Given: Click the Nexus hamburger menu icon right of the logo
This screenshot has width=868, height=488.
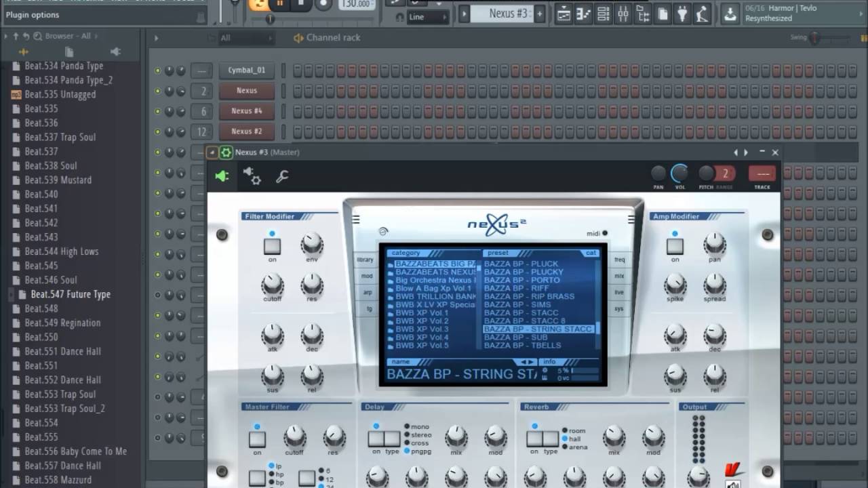Looking at the screenshot, I should click(x=631, y=219).
